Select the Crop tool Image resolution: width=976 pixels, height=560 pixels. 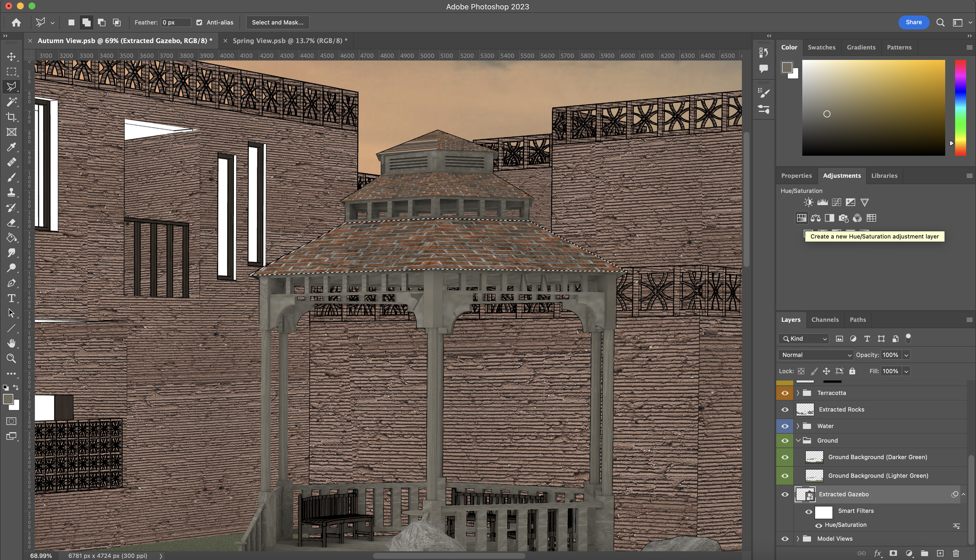11,117
